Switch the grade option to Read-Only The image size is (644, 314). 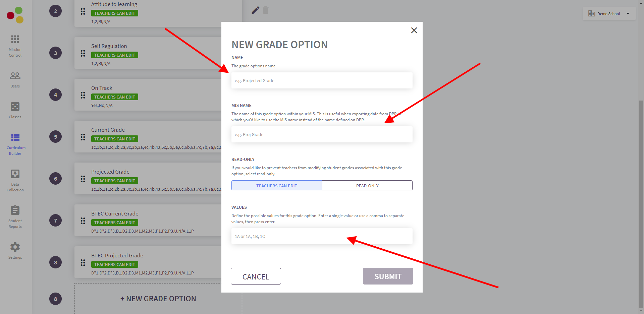[x=367, y=186]
